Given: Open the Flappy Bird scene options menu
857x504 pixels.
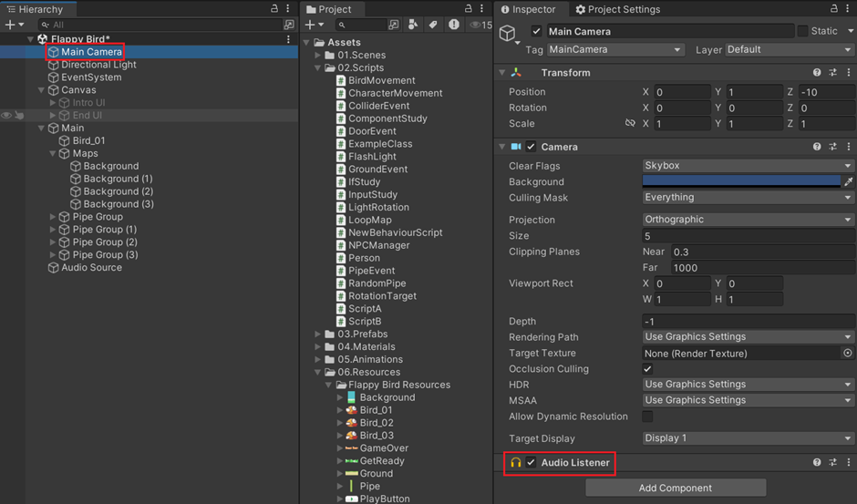Looking at the screenshot, I should coord(288,39).
